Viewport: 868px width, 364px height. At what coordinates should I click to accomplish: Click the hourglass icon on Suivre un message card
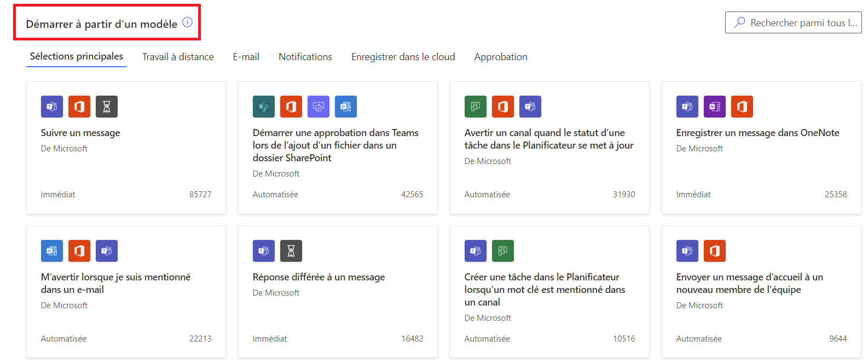coord(107,107)
